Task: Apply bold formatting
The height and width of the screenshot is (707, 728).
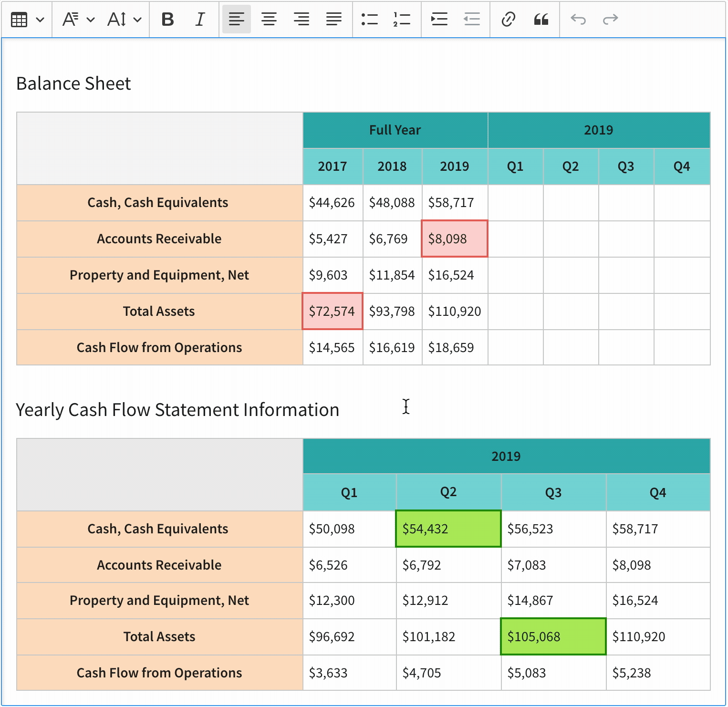Action: (x=168, y=19)
